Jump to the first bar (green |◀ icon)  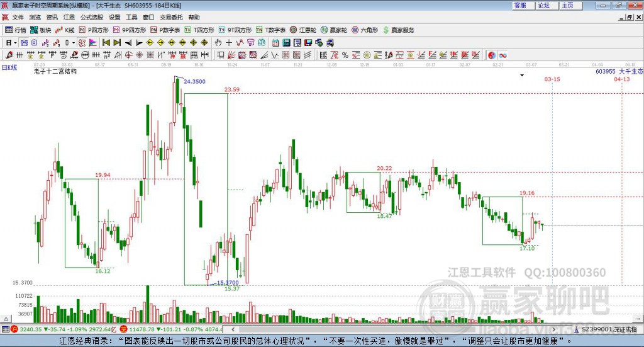point(106,43)
